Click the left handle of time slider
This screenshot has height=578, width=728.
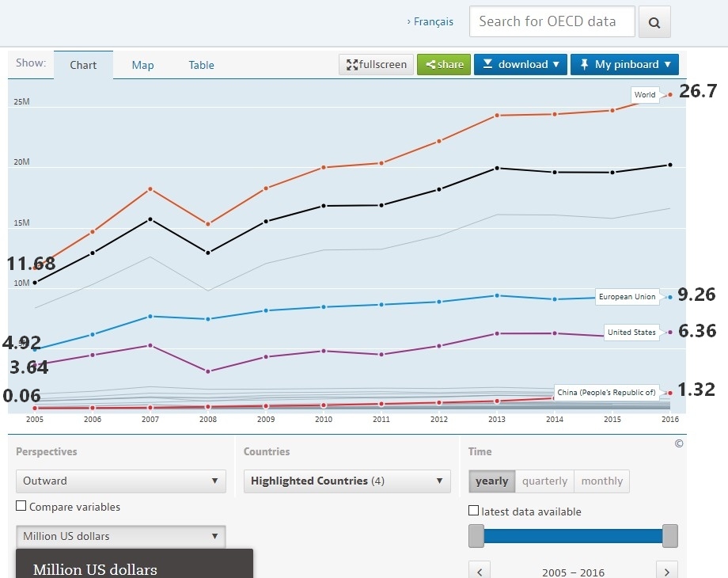(x=476, y=536)
